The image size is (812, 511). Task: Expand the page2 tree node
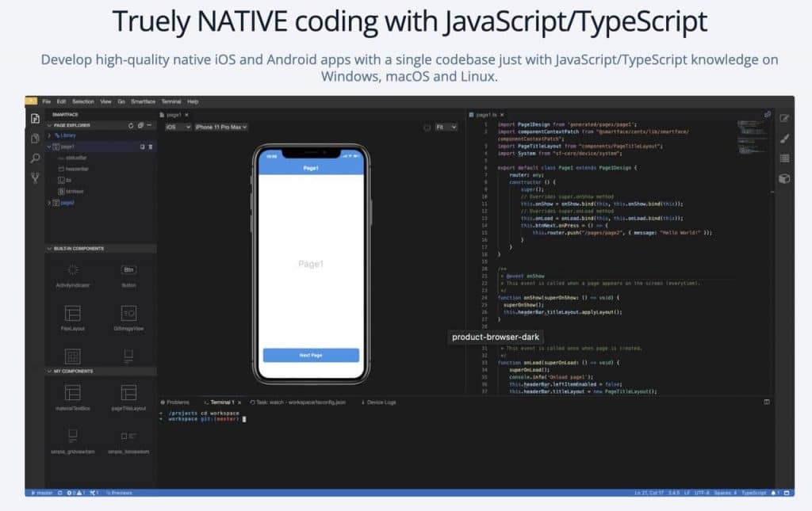point(49,203)
